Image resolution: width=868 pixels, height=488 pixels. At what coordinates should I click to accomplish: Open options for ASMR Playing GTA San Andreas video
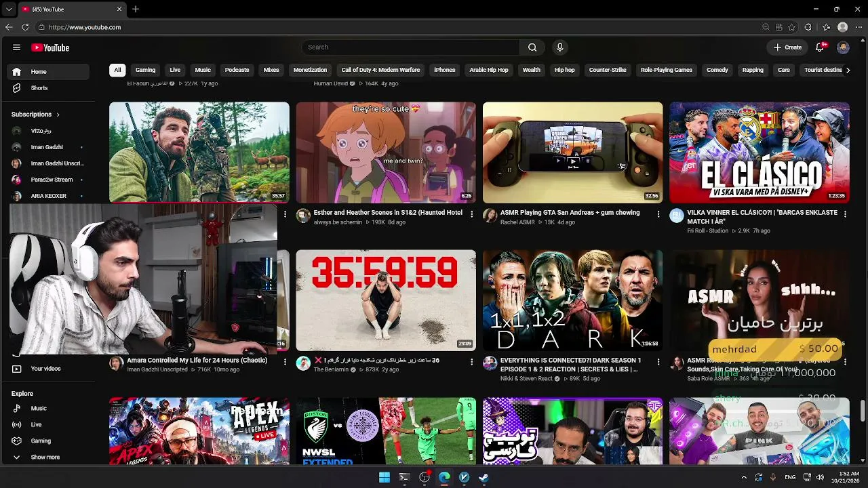[x=658, y=214]
